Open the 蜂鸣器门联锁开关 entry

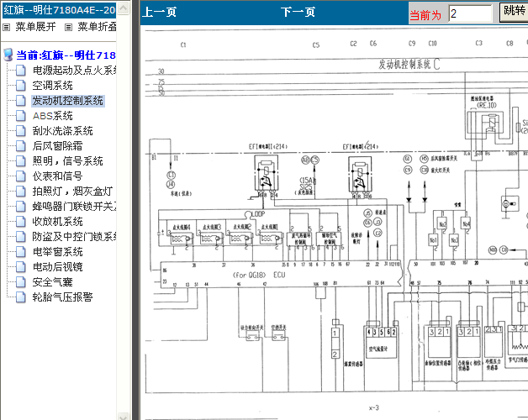click(x=75, y=207)
